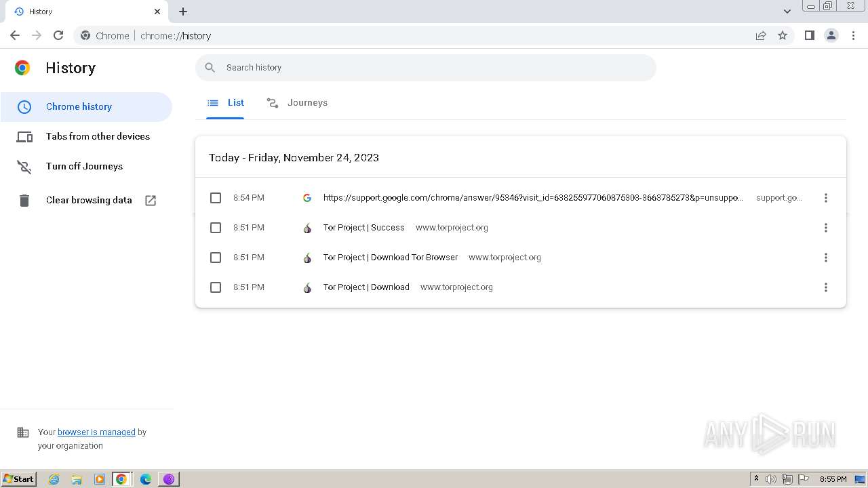
Task: Click the date header Today - Friday, November 24, 2023
Action: [294, 157]
